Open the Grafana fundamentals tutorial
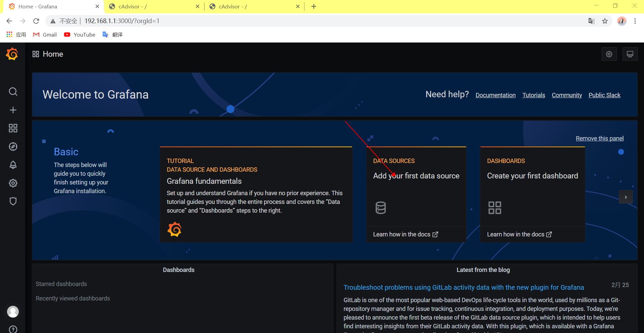 click(204, 181)
